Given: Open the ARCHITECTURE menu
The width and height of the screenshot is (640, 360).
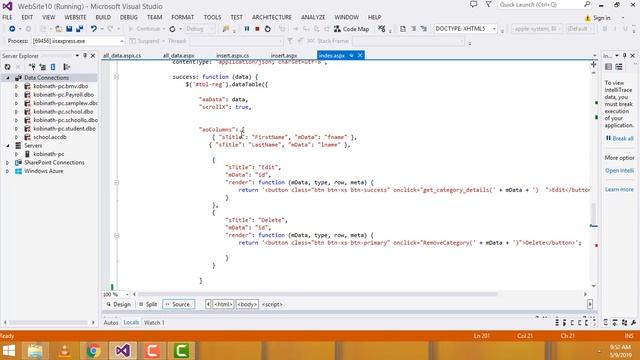Looking at the screenshot, I should coord(272,17).
